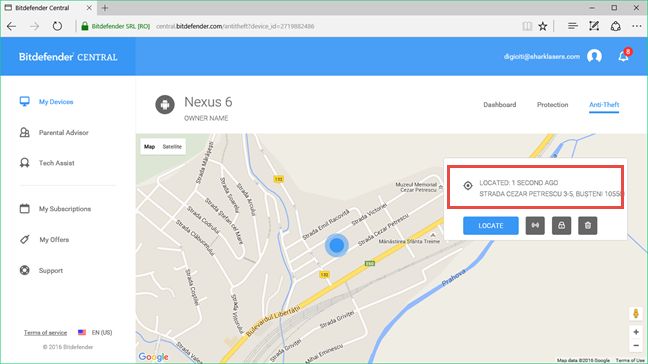Refresh the page
648x364 pixels.
[57, 26]
